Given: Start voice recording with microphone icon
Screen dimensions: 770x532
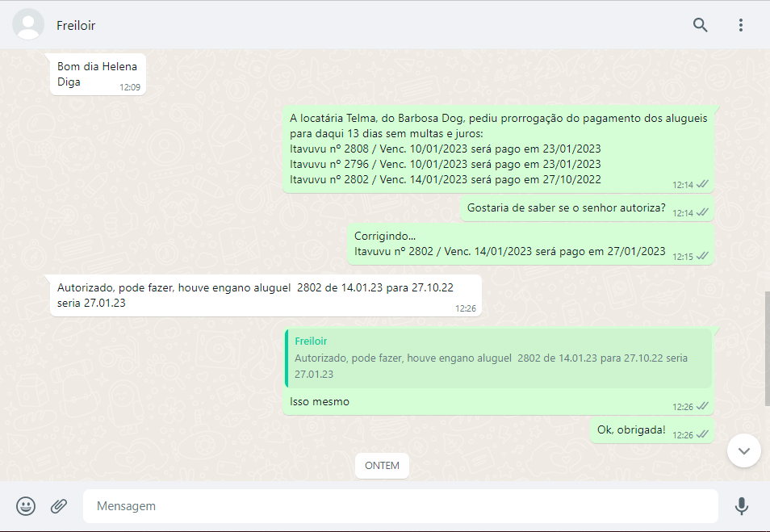Looking at the screenshot, I should click(x=741, y=506).
